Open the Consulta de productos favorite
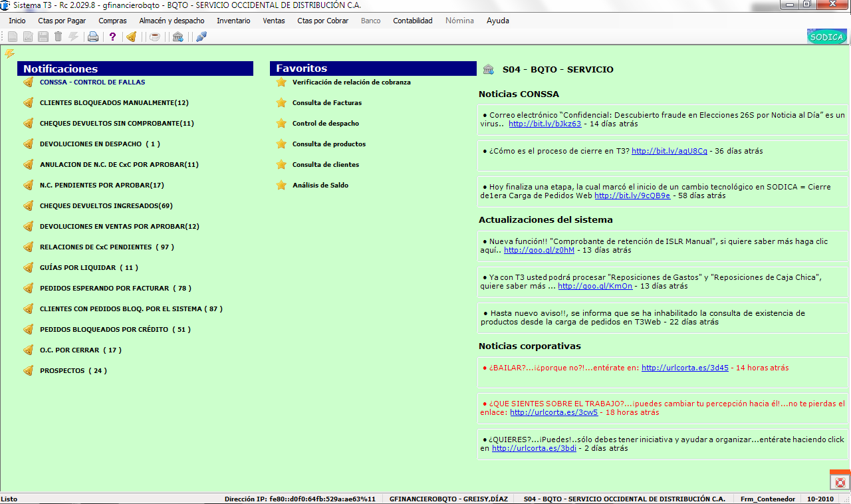 pyautogui.click(x=329, y=144)
